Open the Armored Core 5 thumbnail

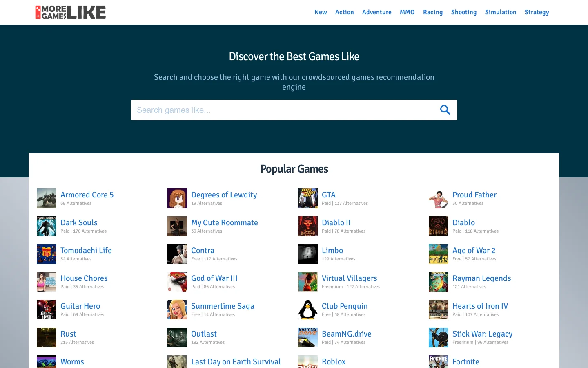(x=47, y=198)
